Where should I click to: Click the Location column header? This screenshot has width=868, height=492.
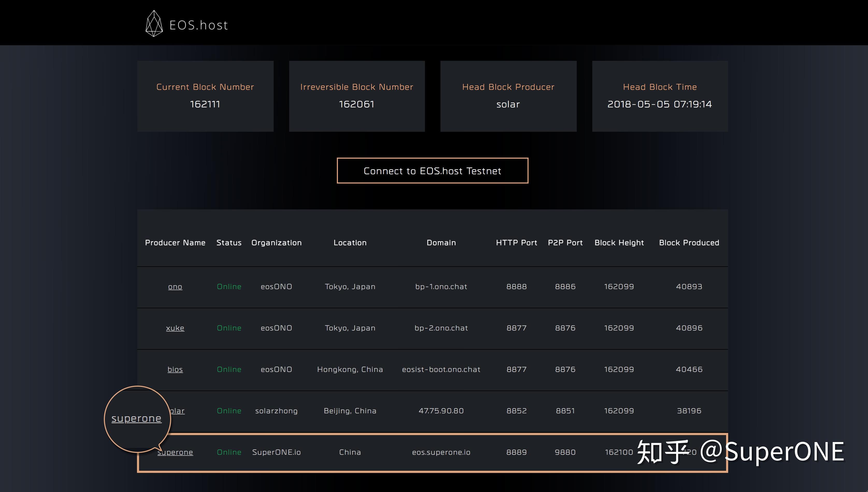click(350, 243)
